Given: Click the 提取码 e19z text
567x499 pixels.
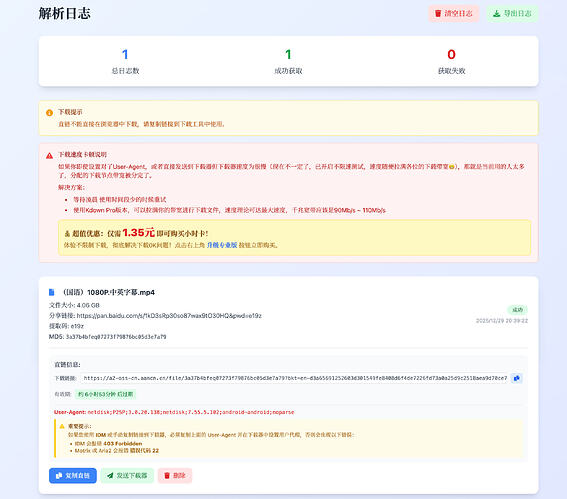Looking at the screenshot, I should point(66,326).
